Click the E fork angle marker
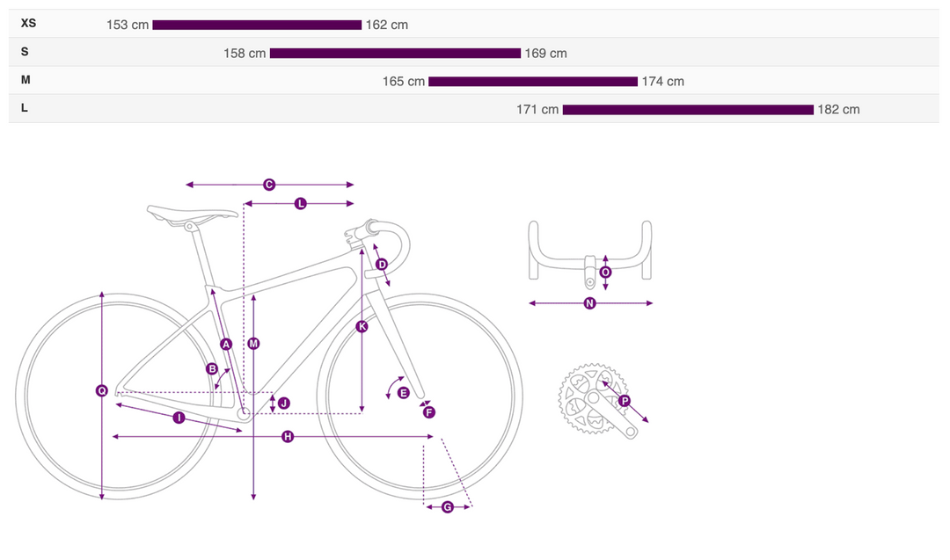950x560 pixels. tap(403, 393)
